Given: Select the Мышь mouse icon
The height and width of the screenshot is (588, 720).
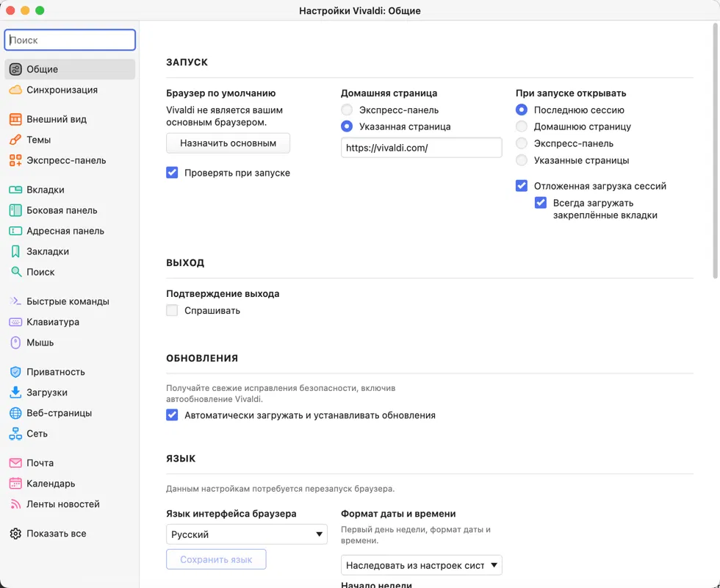Looking at the screenshot, I should pos(15,343).
